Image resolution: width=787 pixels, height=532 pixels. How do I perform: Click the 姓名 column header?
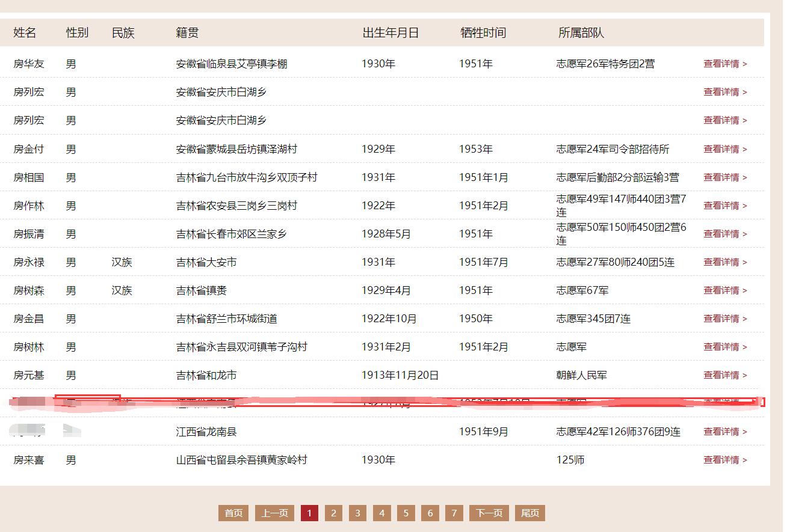25,33
